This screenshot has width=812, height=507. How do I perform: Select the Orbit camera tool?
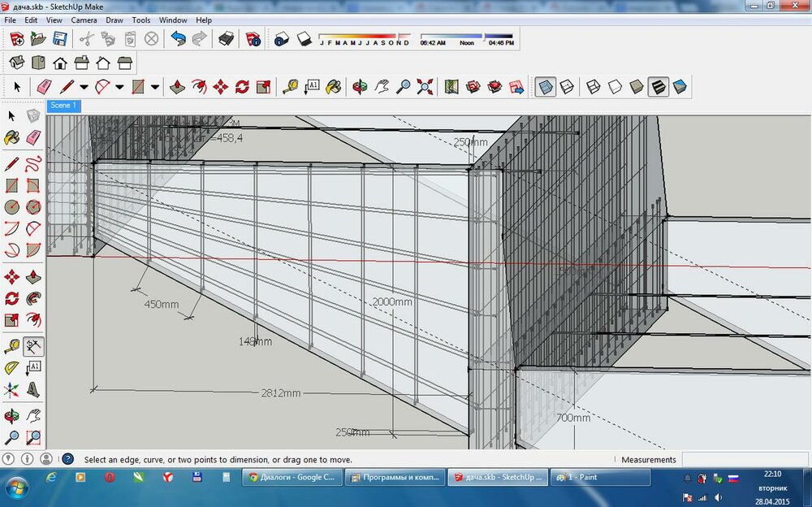coord(361,86)
